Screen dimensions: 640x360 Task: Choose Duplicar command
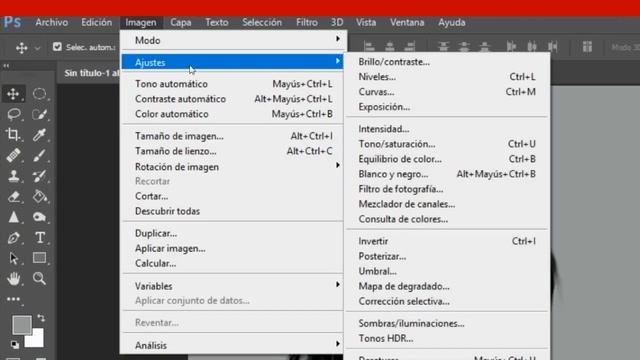point(233,233)
